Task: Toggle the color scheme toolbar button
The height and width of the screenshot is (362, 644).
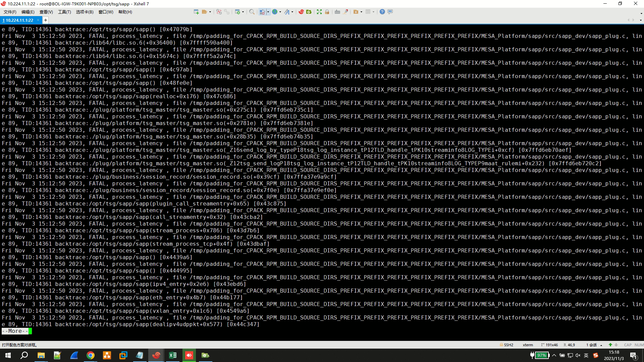Action: [x=262, y=12]
